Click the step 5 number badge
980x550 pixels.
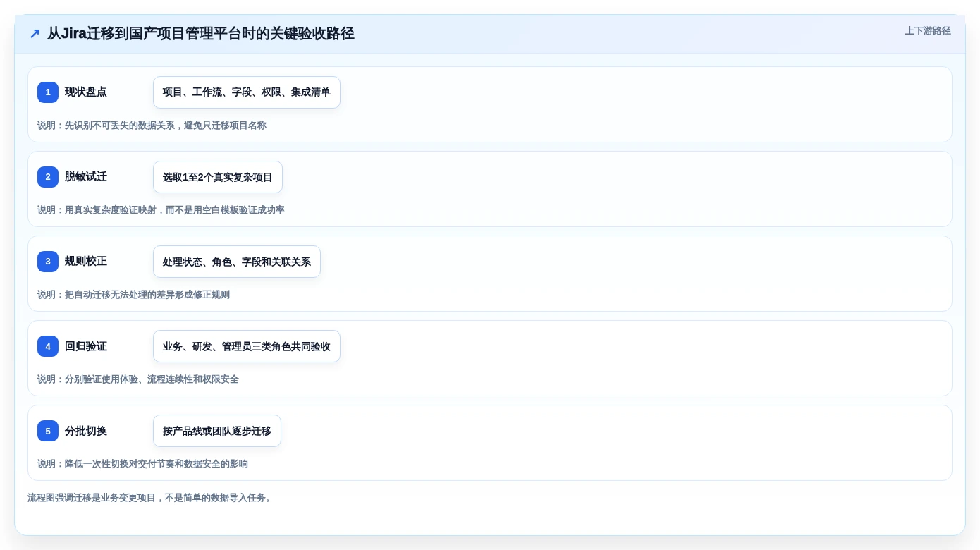pos(48,431)
